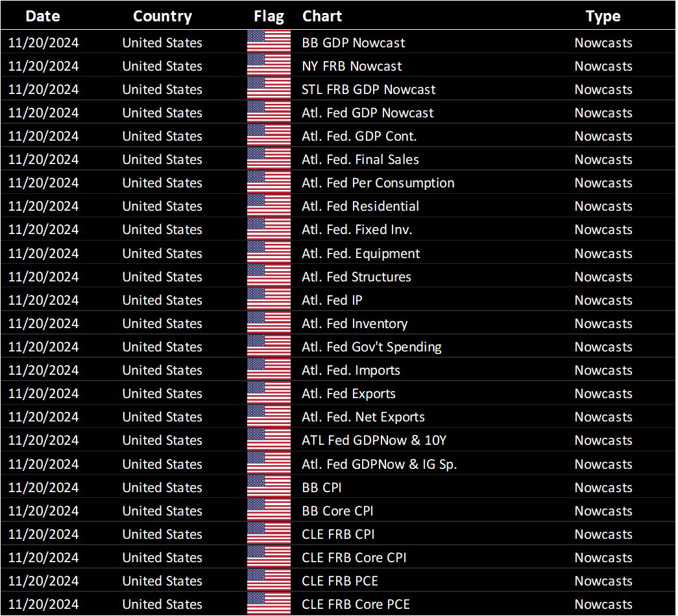678x616 pixels.
Task: Select the Atl. Fed Inventory cell
Action: click(354, 324)
